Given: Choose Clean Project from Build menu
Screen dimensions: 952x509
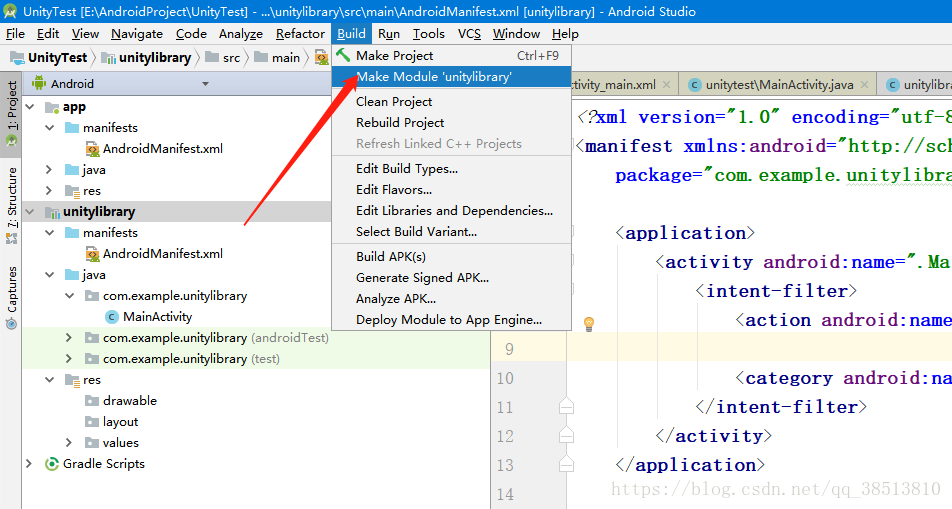Looking at the screenshot, I should (x=451, y=102).
